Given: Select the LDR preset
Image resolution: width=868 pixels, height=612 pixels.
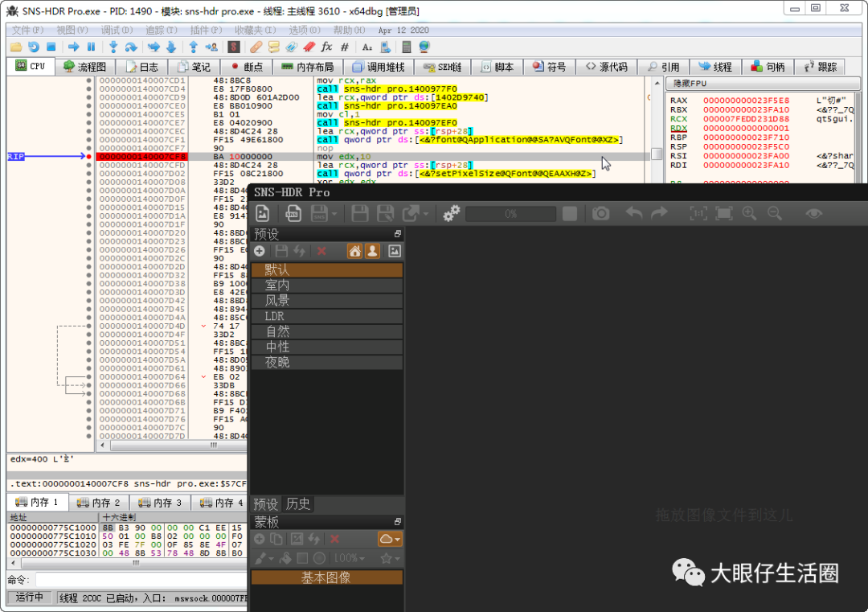Looking at the screenshot, I should pyautogui.click(x=326, y=316).
